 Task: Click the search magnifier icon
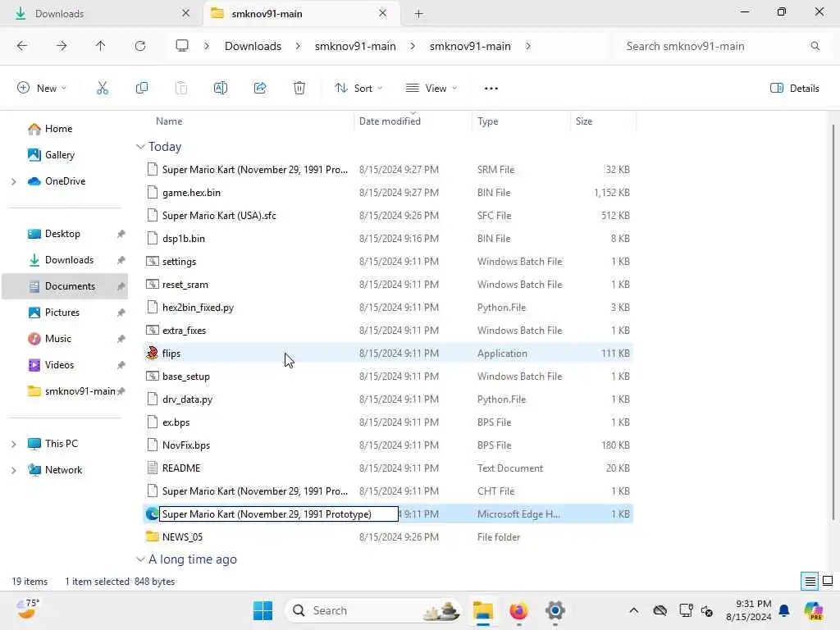click(x=815, y=46)
